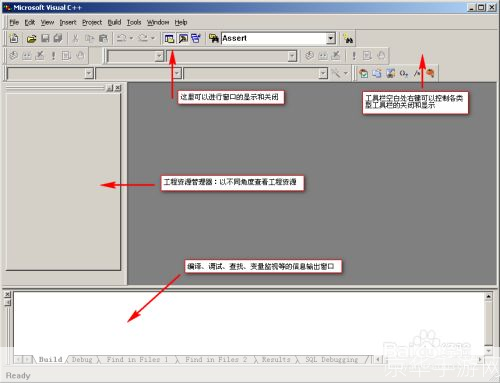Screen dimensions: 500x383
Task: Open the WizardBar filter dropdown
Action: tap(177, 73)
